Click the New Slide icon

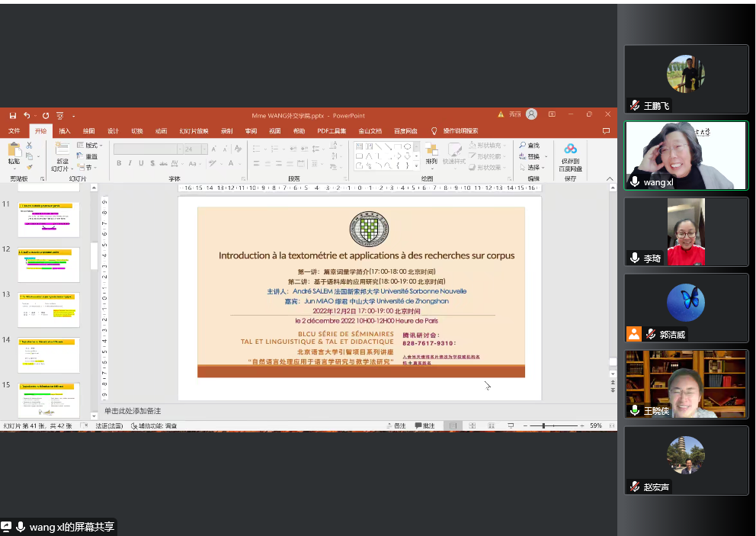[62, 149]
